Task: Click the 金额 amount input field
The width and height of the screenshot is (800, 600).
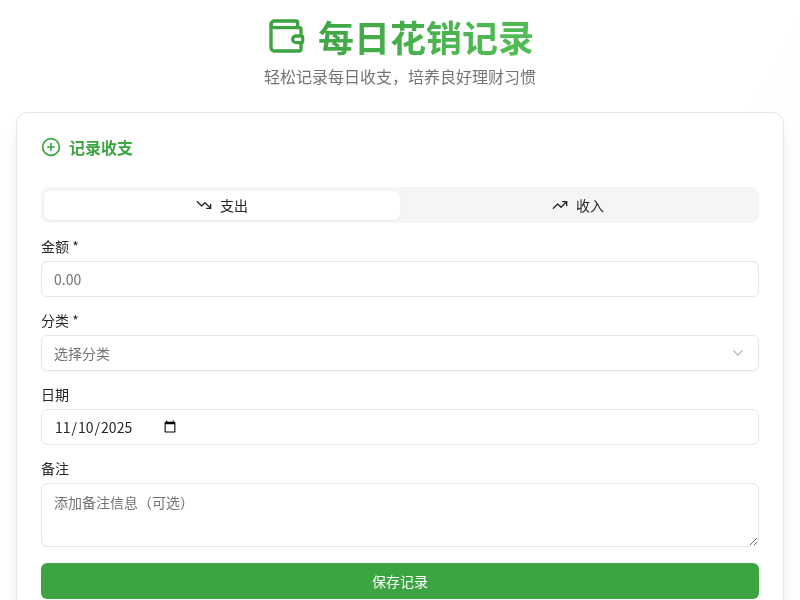Action: point(400,279)
